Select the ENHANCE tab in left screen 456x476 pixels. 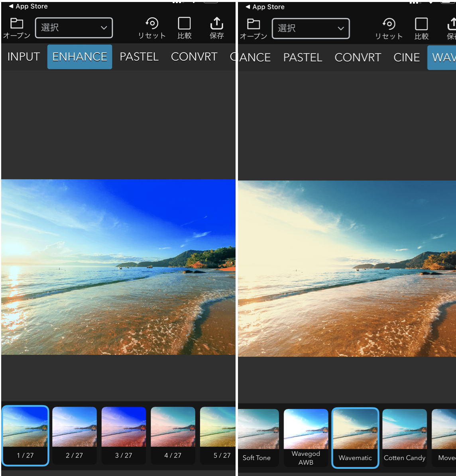[80, 57]
